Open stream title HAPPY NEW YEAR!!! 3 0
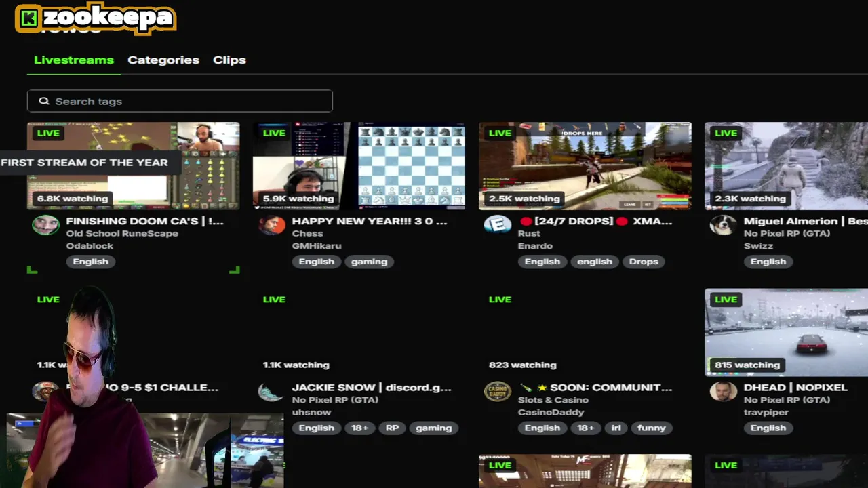The width and height of the screenshot is (868, 488). pos(370,221)
